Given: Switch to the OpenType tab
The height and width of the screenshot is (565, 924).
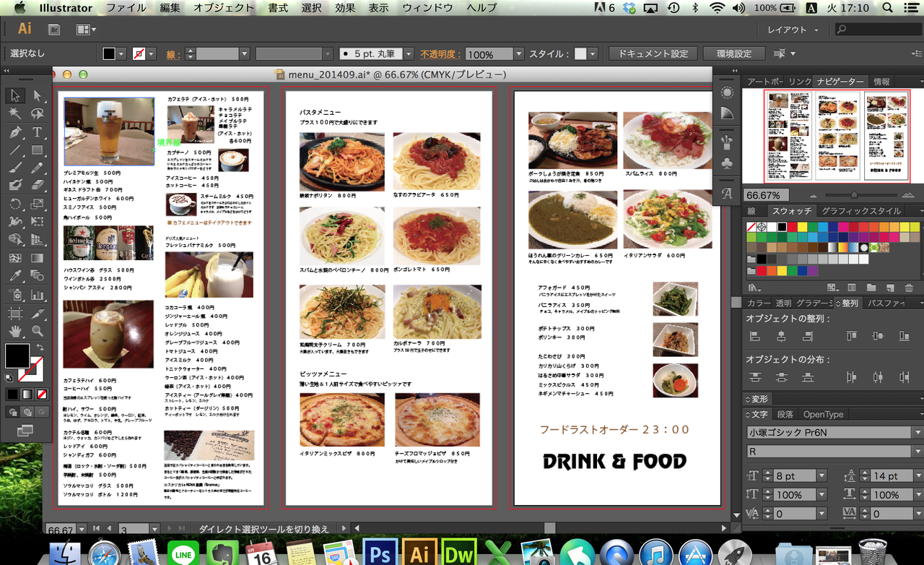Looking at the screenshot, I should pos(824,414).
